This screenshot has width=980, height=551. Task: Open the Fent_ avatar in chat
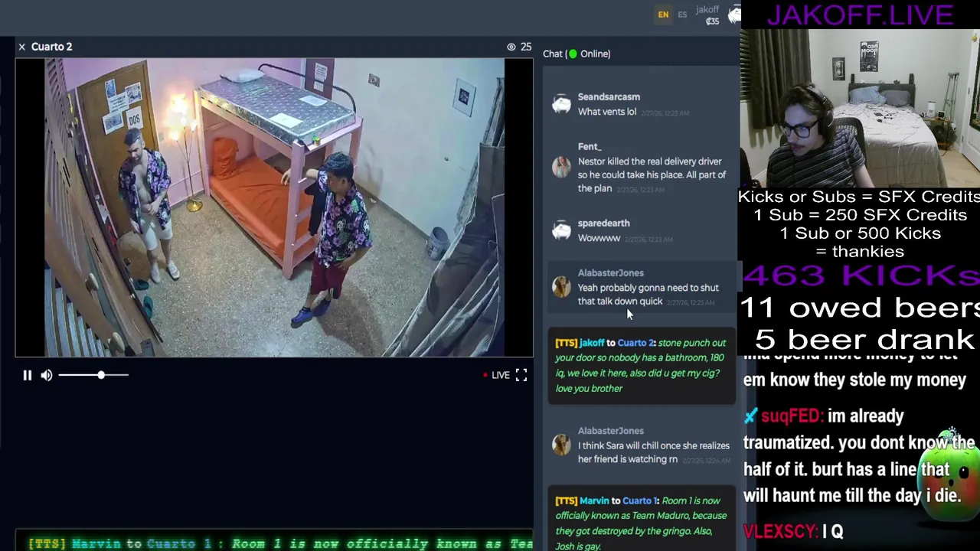click(x=561, y=167)
